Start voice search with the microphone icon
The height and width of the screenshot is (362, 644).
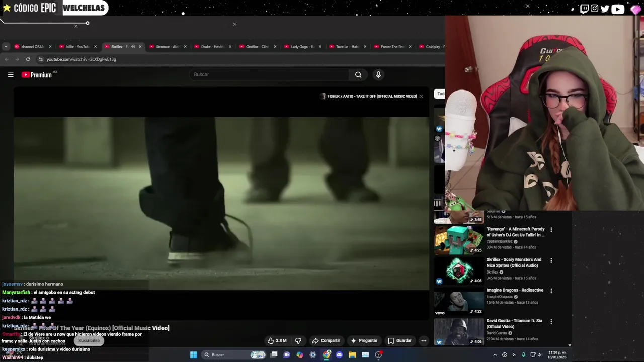(378, 75)
